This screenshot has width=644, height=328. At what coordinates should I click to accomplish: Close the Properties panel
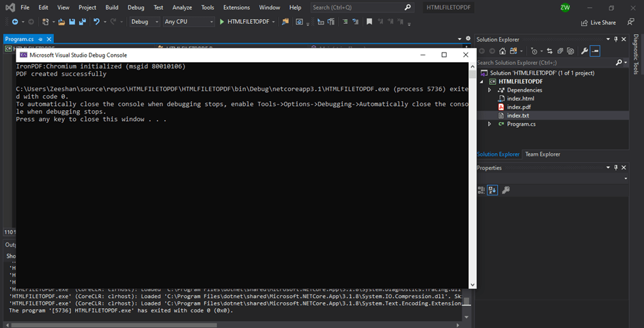pos(624,167)
